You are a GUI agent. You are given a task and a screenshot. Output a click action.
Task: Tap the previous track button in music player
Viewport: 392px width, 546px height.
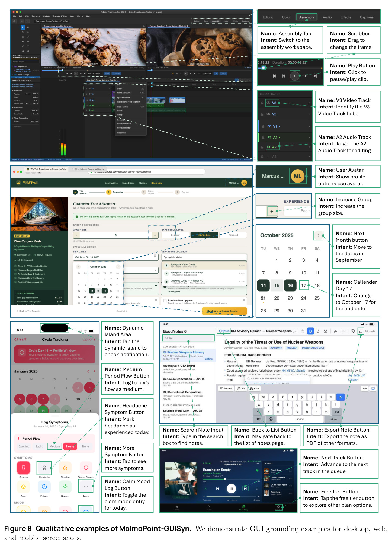pos(217,488)
